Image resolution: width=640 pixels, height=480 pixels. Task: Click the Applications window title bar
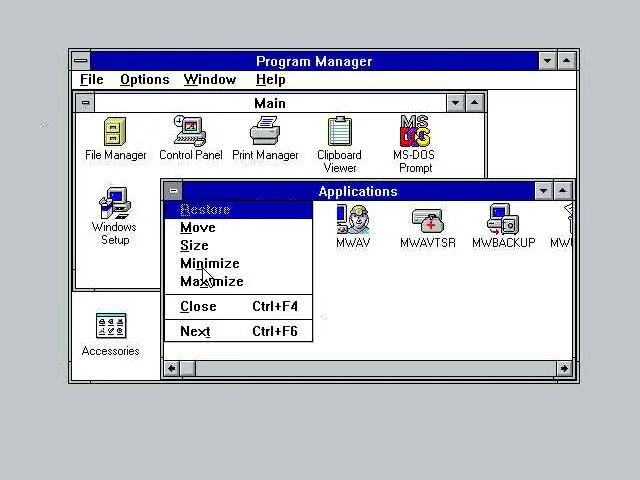(358, 191)
